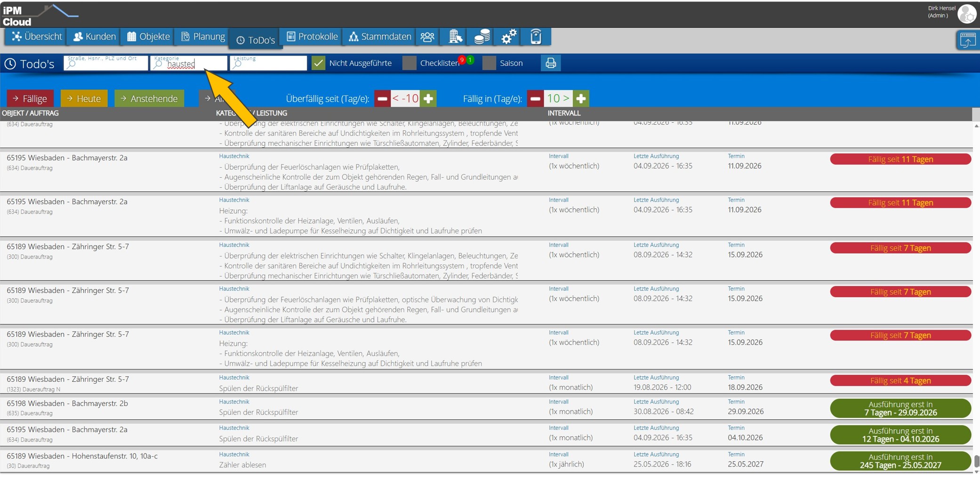Select the ToDo's tab
Image resolution: width=980 pixels, height=490 pixels.
coord(255,40)
